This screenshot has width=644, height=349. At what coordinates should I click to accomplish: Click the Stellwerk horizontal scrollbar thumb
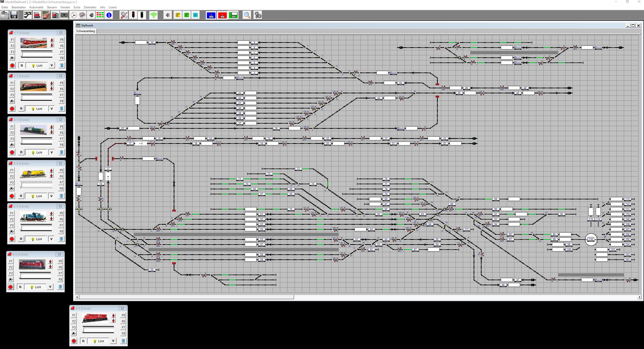tap(187, 297)
